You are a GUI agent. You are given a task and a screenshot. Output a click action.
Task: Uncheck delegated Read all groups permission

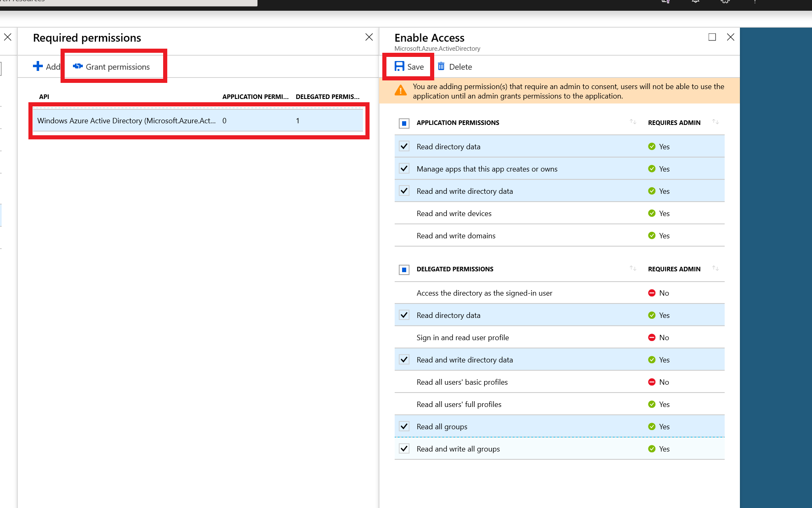404,426
